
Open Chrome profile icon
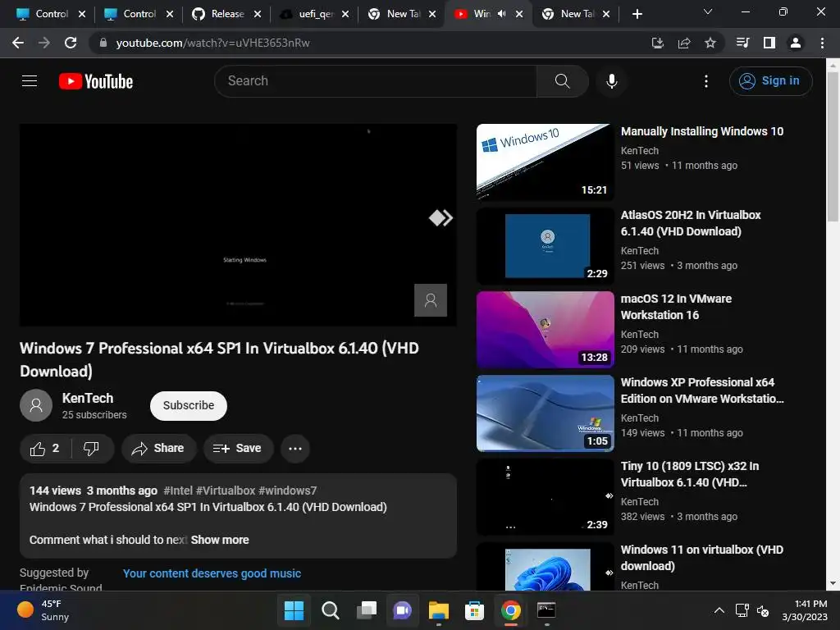796,43
